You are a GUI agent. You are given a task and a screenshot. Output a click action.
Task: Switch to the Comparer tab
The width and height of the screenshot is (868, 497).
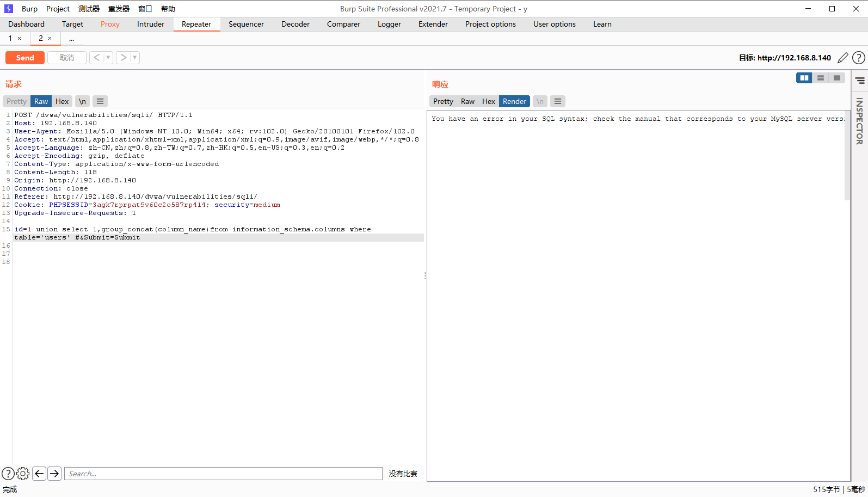pos(343,24)
